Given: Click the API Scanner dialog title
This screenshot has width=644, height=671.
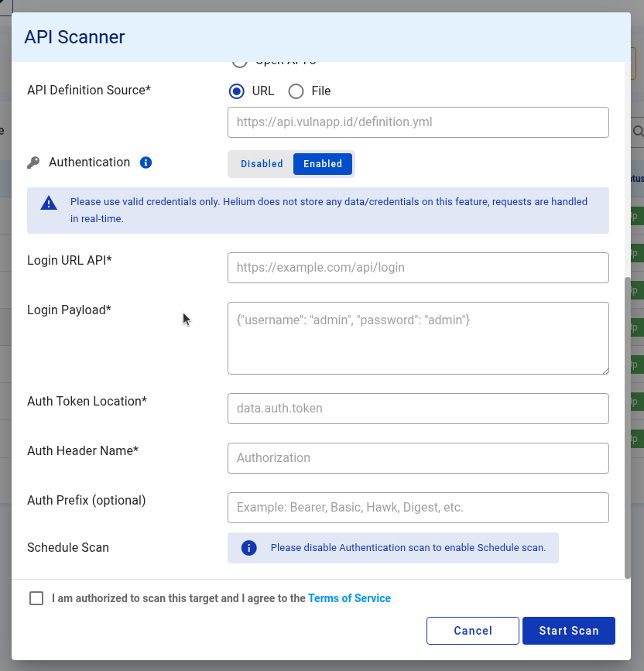Looking at the screenshot, I should 74,37.
